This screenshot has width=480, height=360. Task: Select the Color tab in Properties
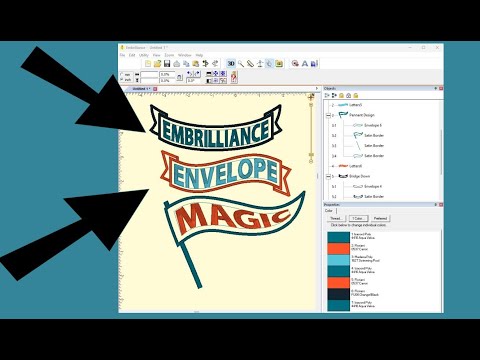tap(329, 211)
